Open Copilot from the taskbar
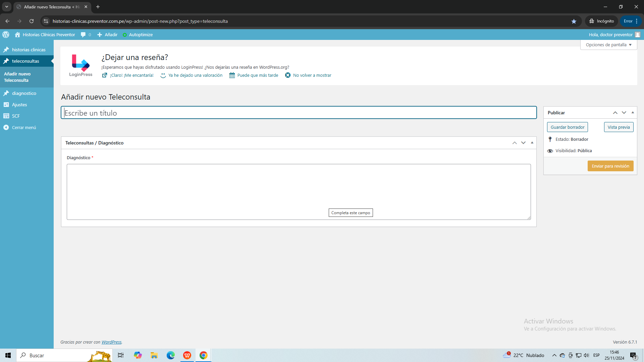Viewport: 644px width, 362px height. click(x=138, y=355)
